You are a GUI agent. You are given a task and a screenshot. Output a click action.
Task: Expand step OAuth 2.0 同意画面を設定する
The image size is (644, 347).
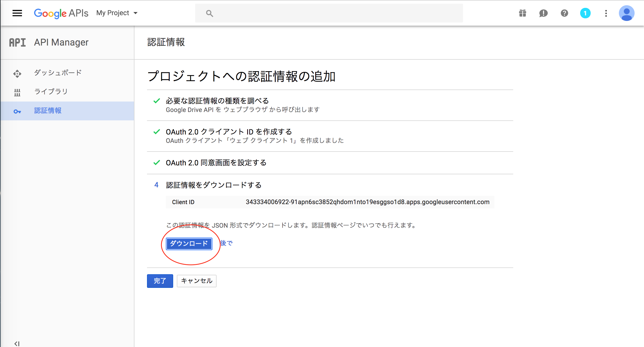click(216, 163)
